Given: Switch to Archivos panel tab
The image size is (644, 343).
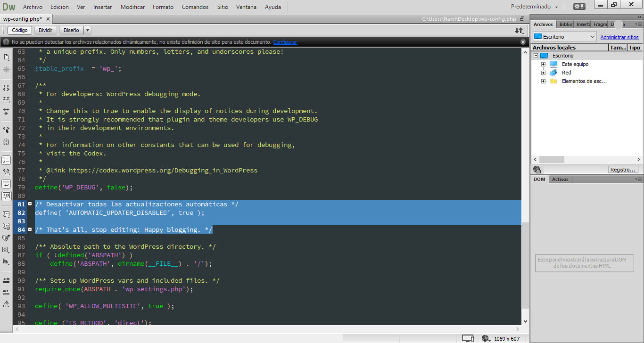Looking at the screenshot, I should coord(543,24).
